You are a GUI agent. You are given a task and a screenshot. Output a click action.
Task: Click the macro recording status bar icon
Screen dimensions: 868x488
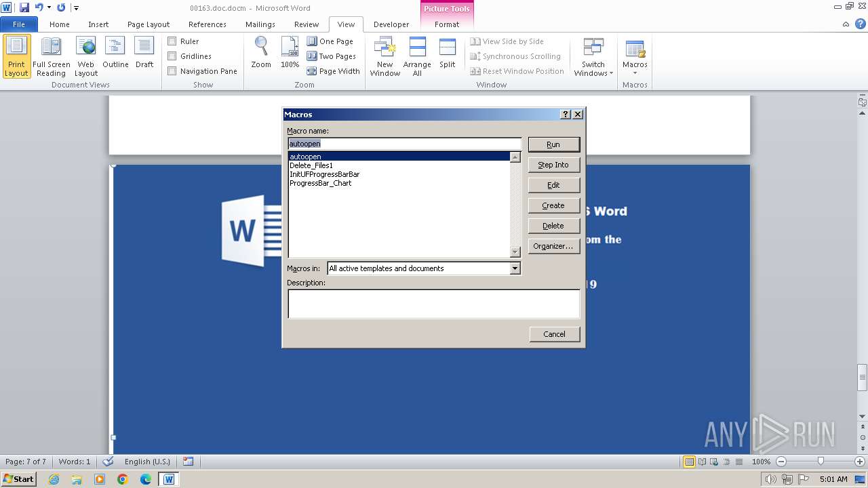pyautogui.click(x=188, y=462)
